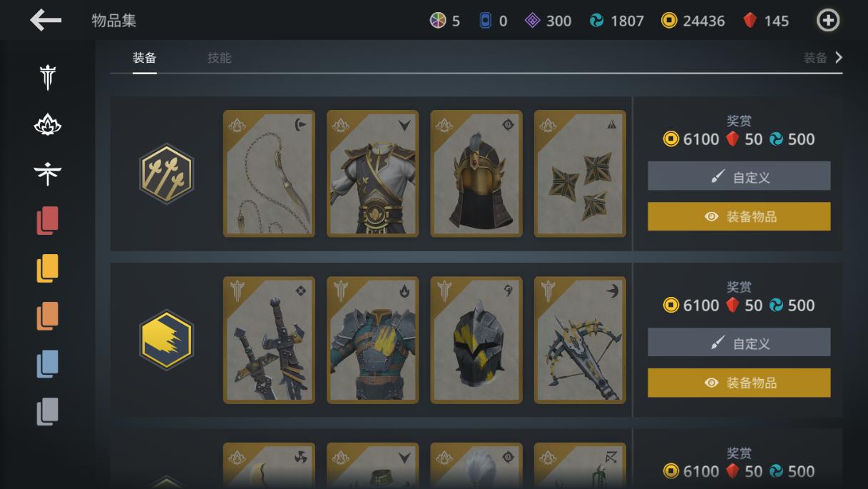
Task: Preview second set with 装备物品 eye button
Action: pos(739,383)
